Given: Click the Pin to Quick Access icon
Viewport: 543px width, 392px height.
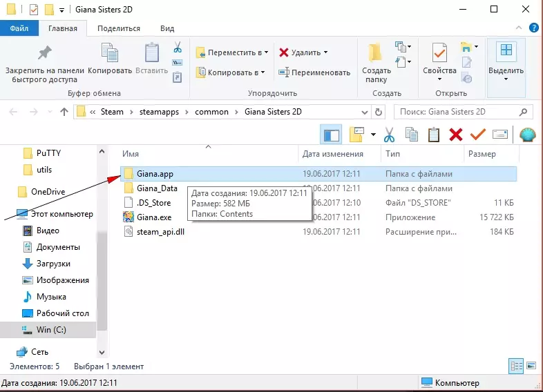Looking at the screenshot, I should (45, 53).
